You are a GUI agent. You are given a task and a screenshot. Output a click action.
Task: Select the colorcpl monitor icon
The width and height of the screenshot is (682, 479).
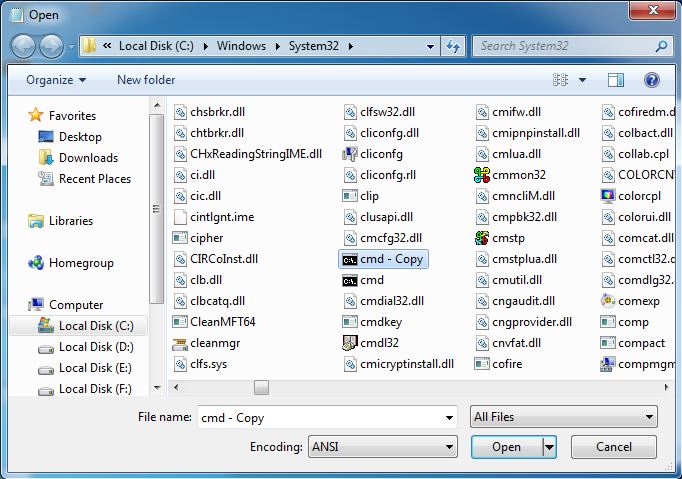point(608,196)
